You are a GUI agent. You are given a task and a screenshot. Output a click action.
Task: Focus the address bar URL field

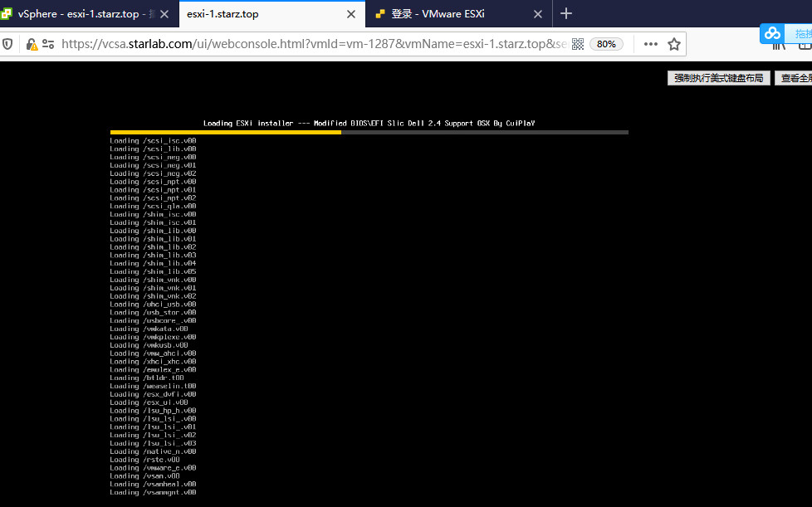pyautogui.click(x=314, y=44)
